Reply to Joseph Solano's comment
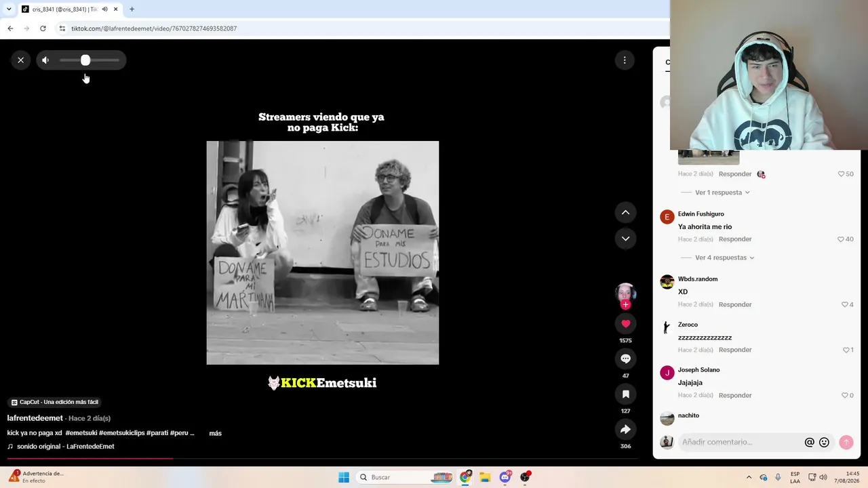868x488 pixels. pyautogui.click(x=735, y=395)
